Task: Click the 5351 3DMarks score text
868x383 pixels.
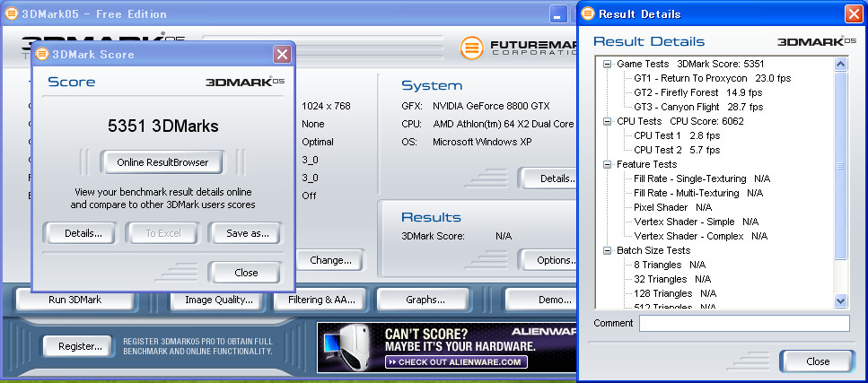Action: point(162,126)
